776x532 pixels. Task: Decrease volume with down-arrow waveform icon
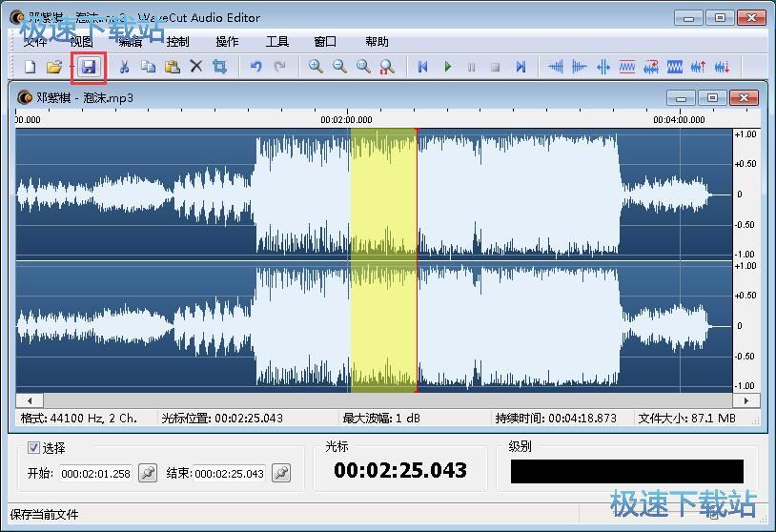coord(723,67)
